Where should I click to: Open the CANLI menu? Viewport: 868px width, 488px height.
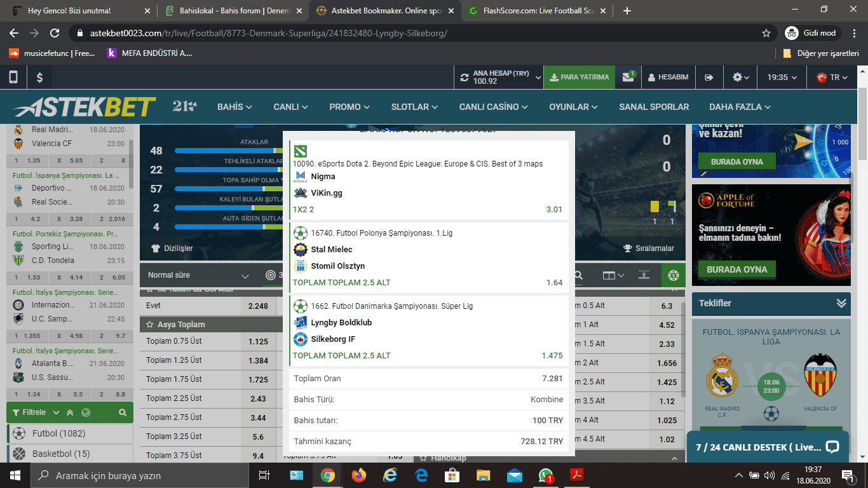(x=291, y=107)
